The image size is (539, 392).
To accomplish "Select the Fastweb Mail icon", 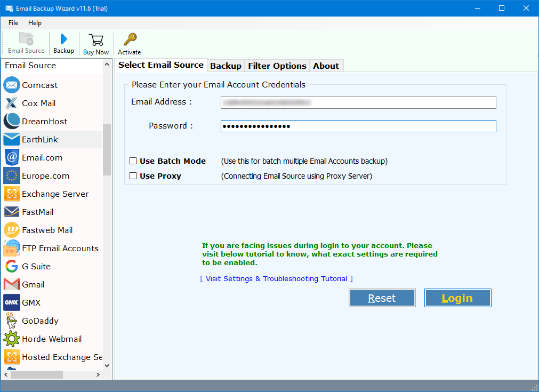I will 12,230.
